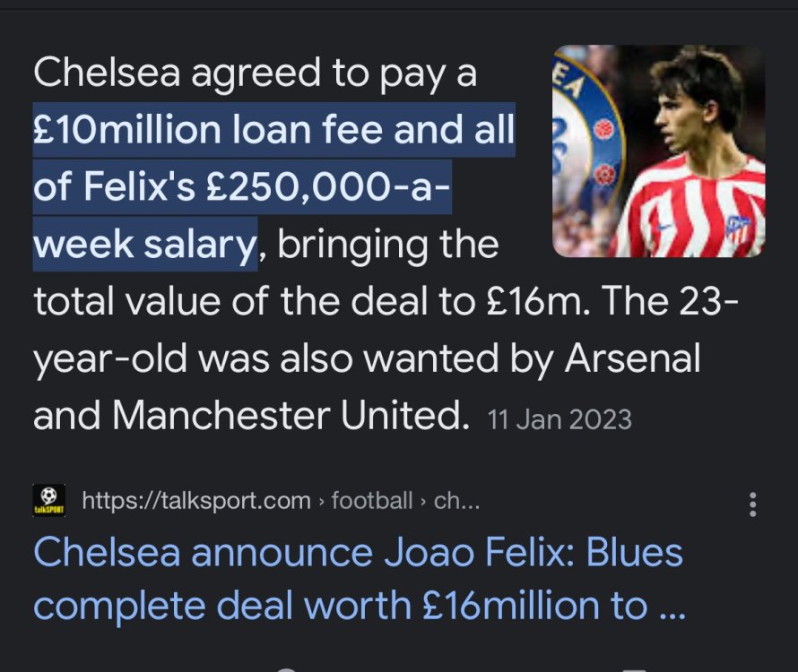Click the partially visible circular icon at bottom
Image resolution: width=798 pixels, height=672 pixels.
287,669
